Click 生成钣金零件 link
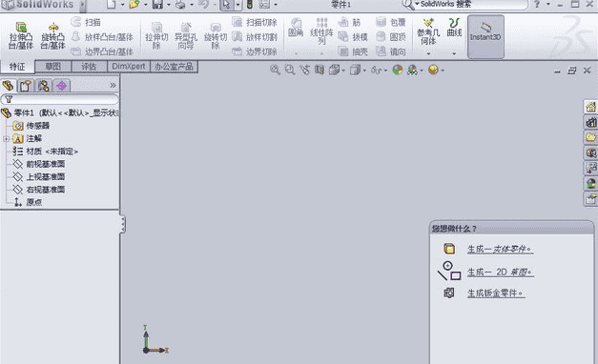This screenshot has height=364, width=598. click(x=496, y=293)
